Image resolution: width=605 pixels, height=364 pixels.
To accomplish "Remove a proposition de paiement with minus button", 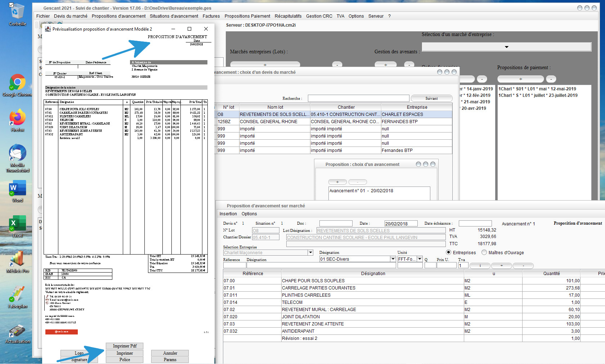I will (x=551, y=79).
